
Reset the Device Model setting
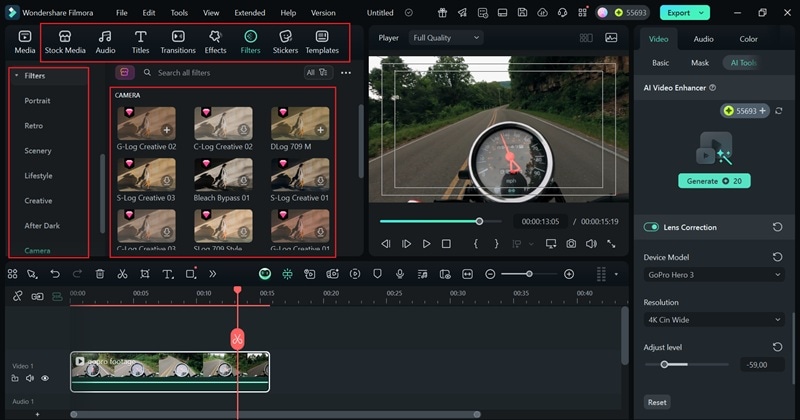(x=777, y=257)
